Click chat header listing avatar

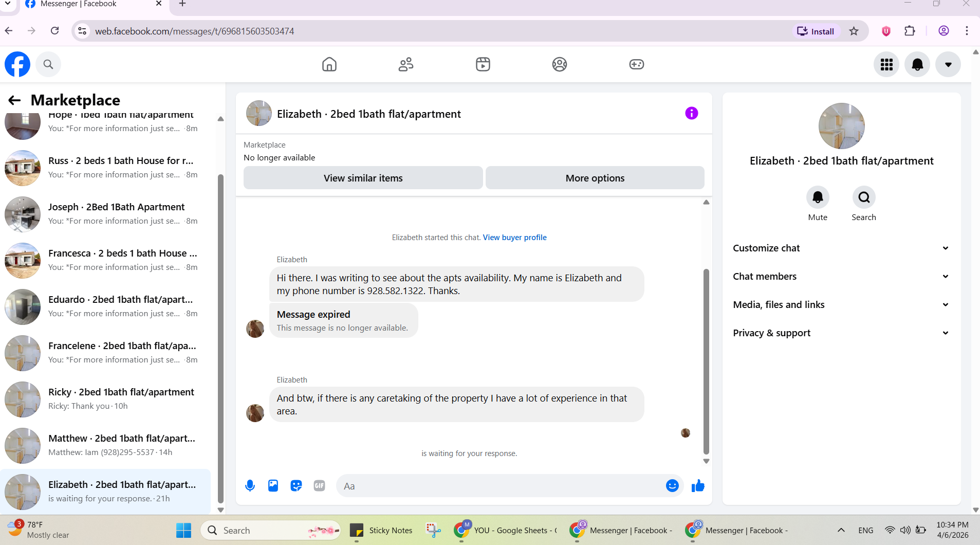(259, 113)
